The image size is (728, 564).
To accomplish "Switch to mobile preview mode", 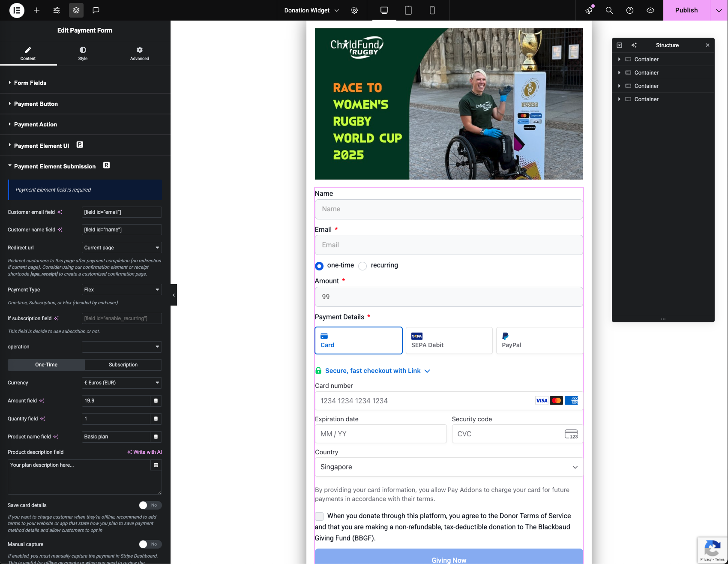I will (432, 10).
